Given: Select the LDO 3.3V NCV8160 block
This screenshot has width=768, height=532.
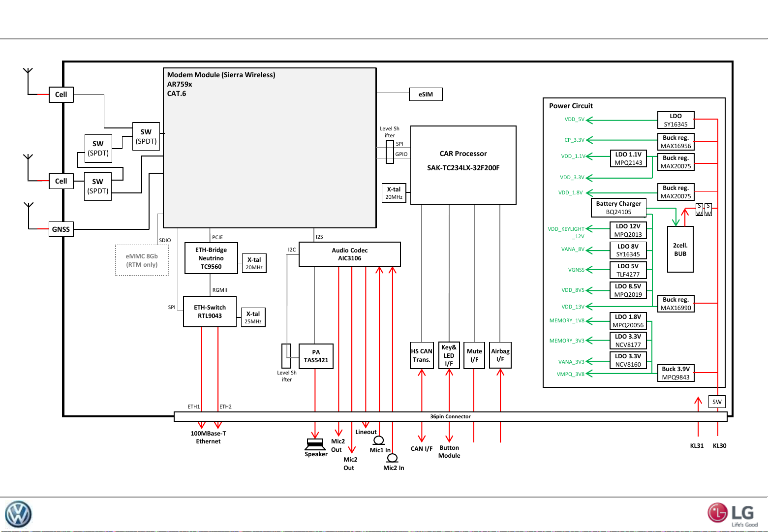Looking at the screenshot, I should point(628,360).
